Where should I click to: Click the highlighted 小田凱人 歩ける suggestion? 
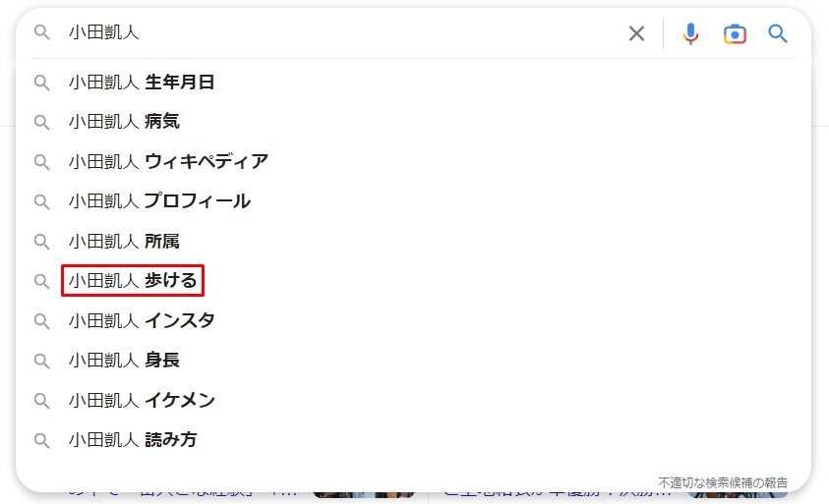click(x=133, y=281)
